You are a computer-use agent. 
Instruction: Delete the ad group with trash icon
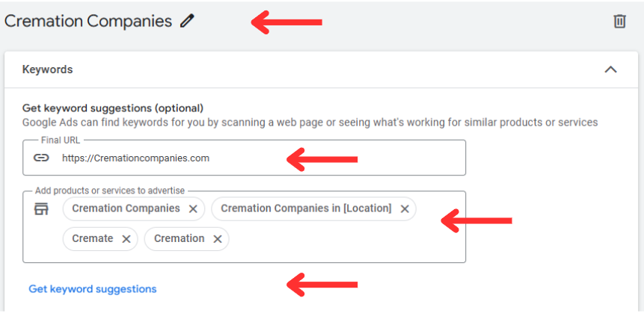pyautogui.click(x=619, y=22)
